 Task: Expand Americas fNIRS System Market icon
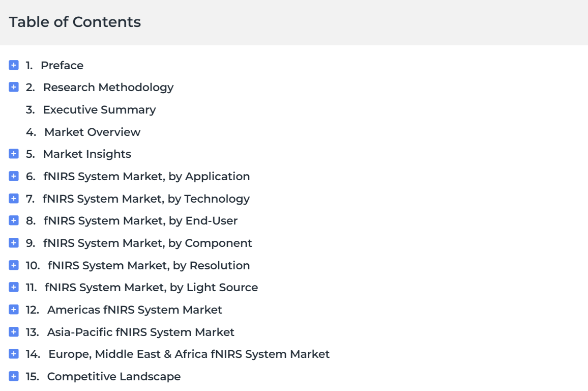pyautogui.click(x=14, y=310)
